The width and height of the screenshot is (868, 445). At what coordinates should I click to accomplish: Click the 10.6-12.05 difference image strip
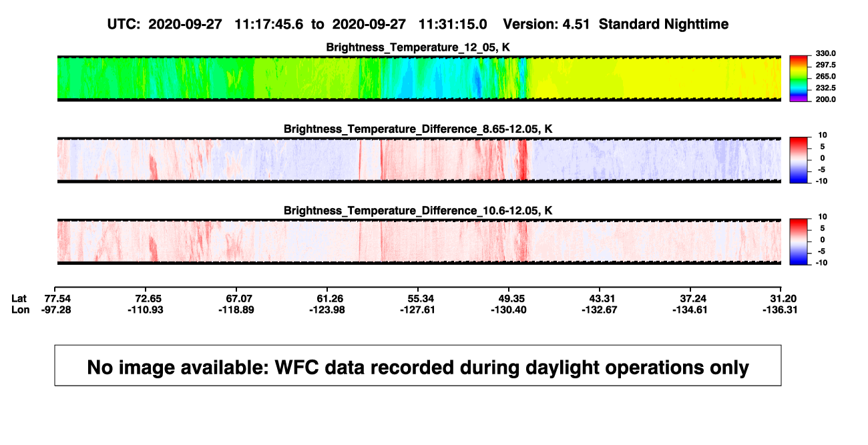[x=418, y=242]
